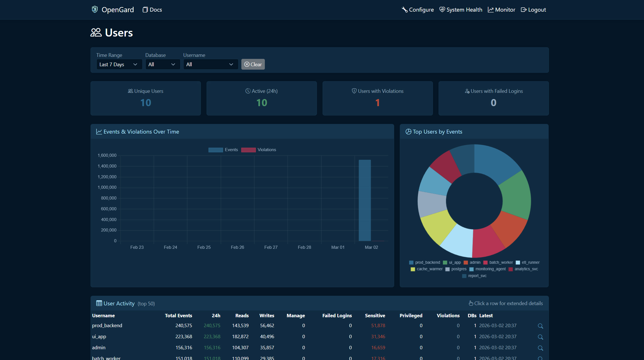This screenshot has height=360, width=644.
Task: Click the OpenGard shield logo
Action: pyautogui.click(x=95, y=9)
